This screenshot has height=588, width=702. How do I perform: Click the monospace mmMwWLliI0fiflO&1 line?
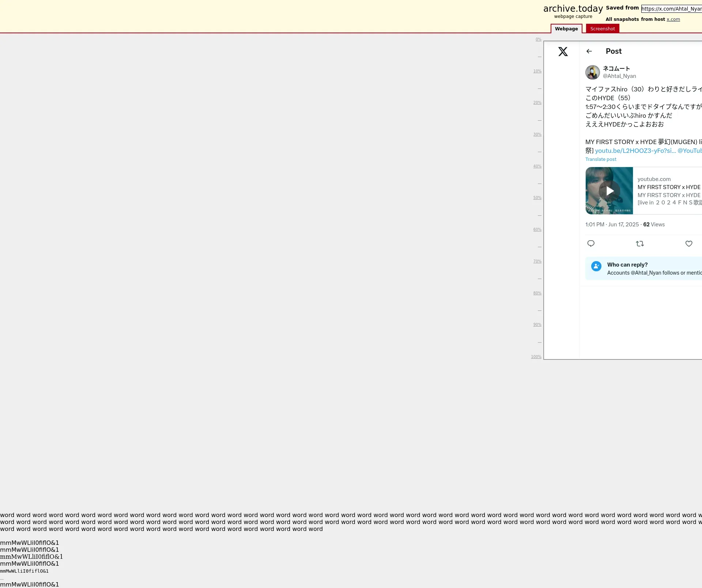pos(24,571)
